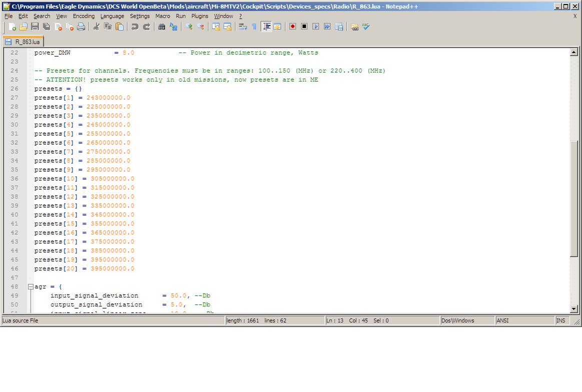The width and height of the screenshot is (582, 392).
Task: Open the Language menu
Action: pyautogui.click(x=112, y=16)
